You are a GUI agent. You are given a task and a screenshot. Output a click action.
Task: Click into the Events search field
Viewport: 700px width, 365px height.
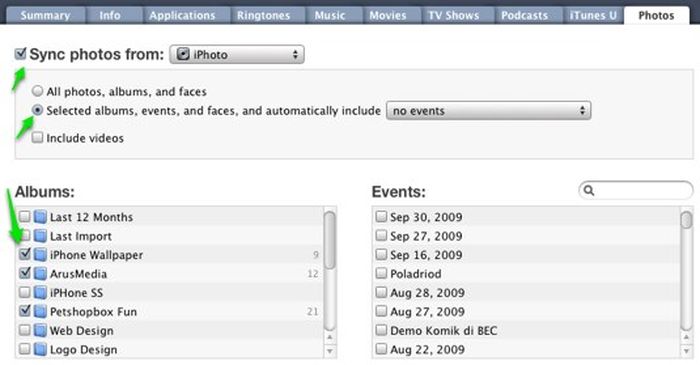tap(636, 191)
